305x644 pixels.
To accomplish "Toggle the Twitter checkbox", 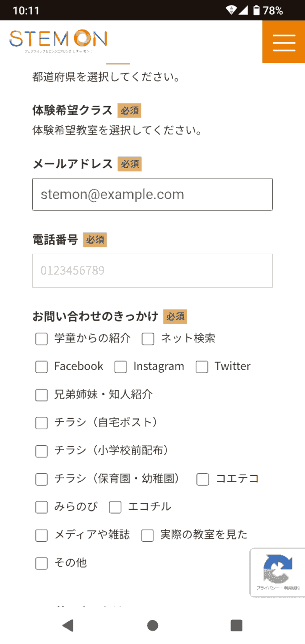I will click(202, 367).
